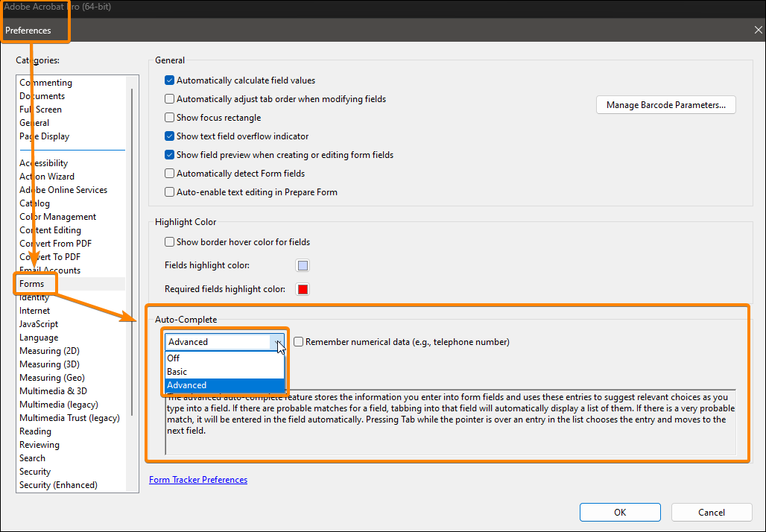Click the Form Tracker Preferences link
766x532 pixels.
point(197,479)
